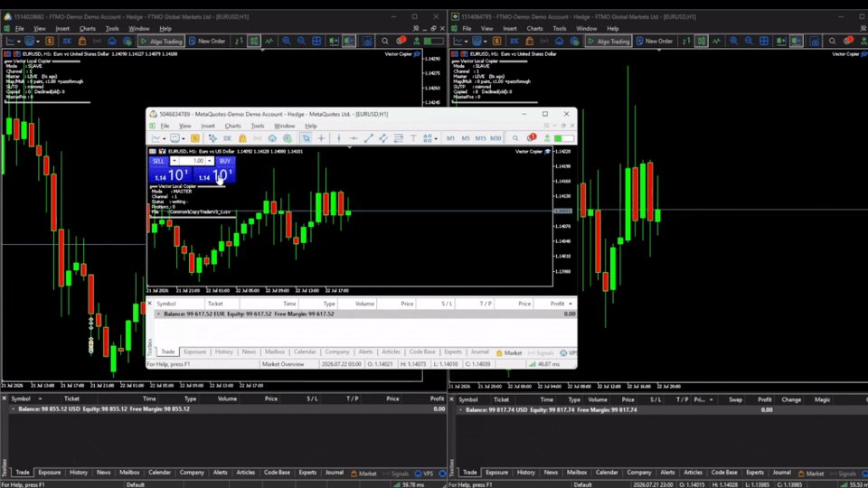Switch to M5 timeframe in MetaQuotes window
Screen dimensions: 868x488
tap(466, 138)
